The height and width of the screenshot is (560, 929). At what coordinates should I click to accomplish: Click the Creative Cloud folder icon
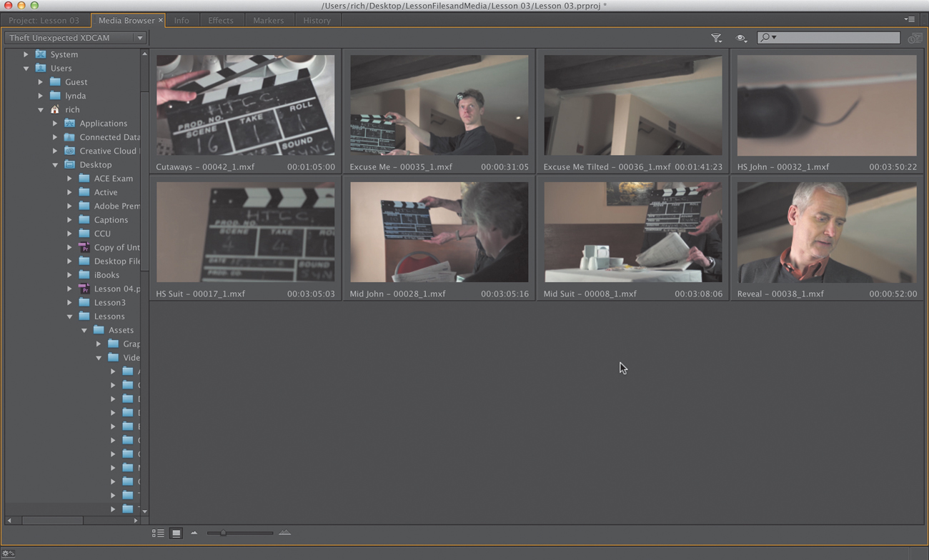click(x=69, y=151)
